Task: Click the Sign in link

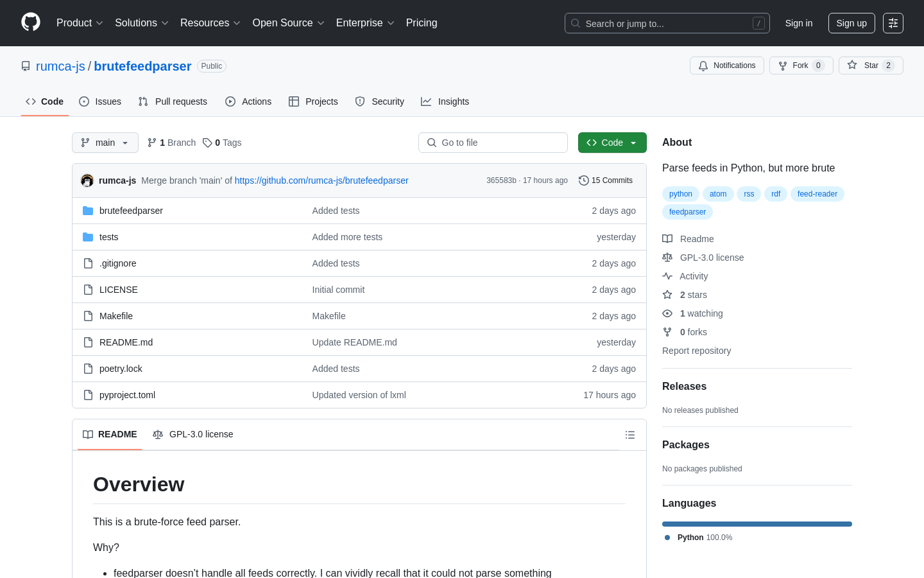Action: tap(799, 23)
